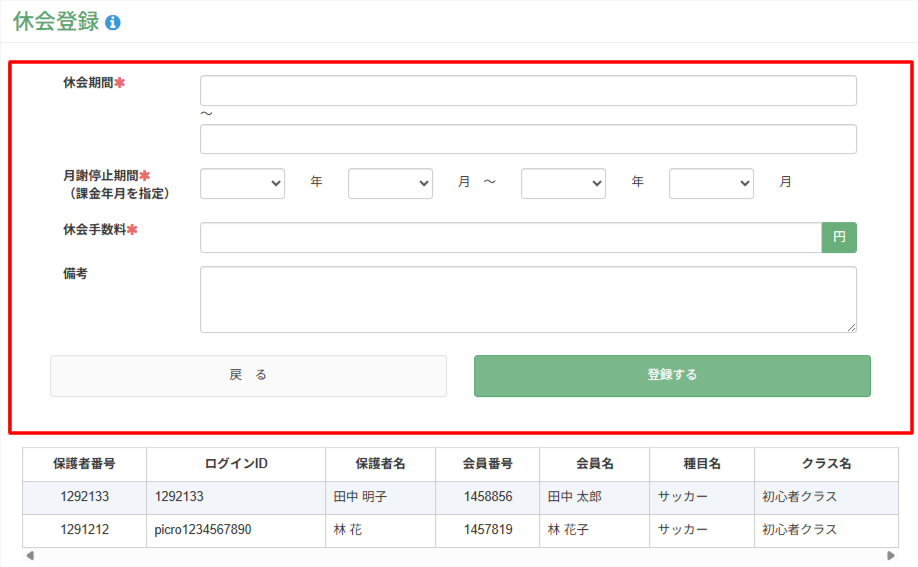Click into the 休会手数料 amount field
Image resolution: width=918 pixels, height=567 pixels.
511,237
